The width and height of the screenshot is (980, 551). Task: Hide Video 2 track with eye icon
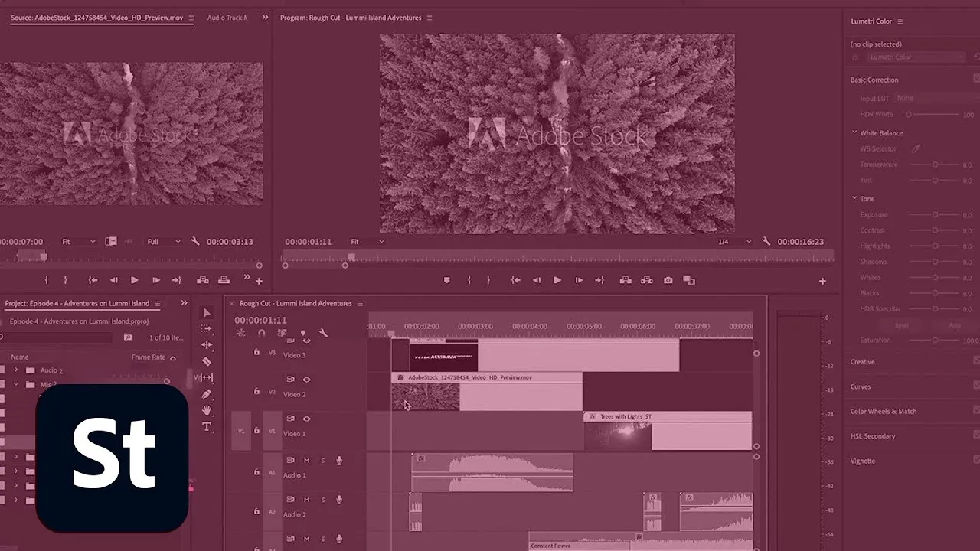[x=306, y=379]
